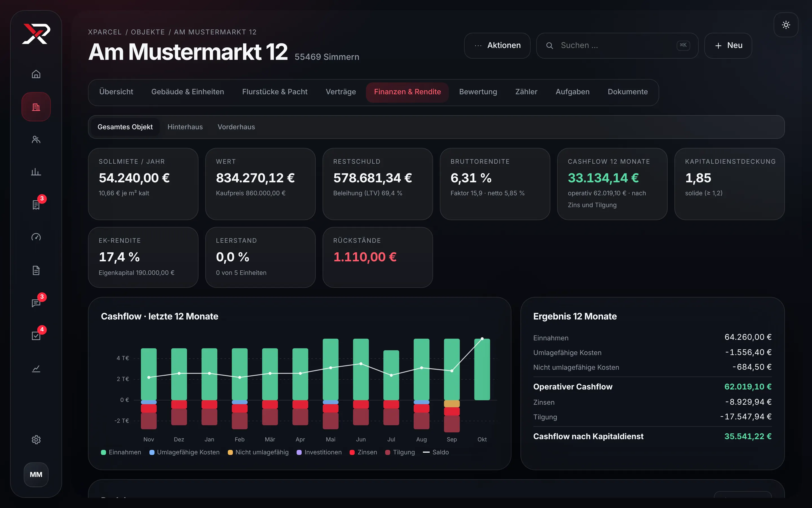Image resolution: width=812 pixels, height=508 pixels.
Task: Click the Cashflow 12 Monate card
Action: tap(612, 184)
